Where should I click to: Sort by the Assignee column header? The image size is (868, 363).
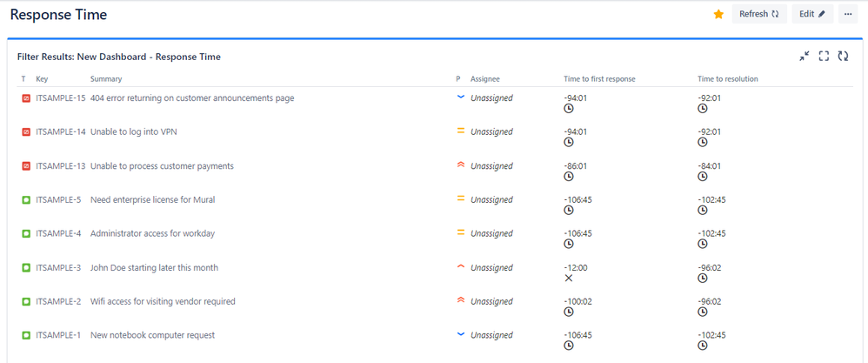(x=485, y=79)
